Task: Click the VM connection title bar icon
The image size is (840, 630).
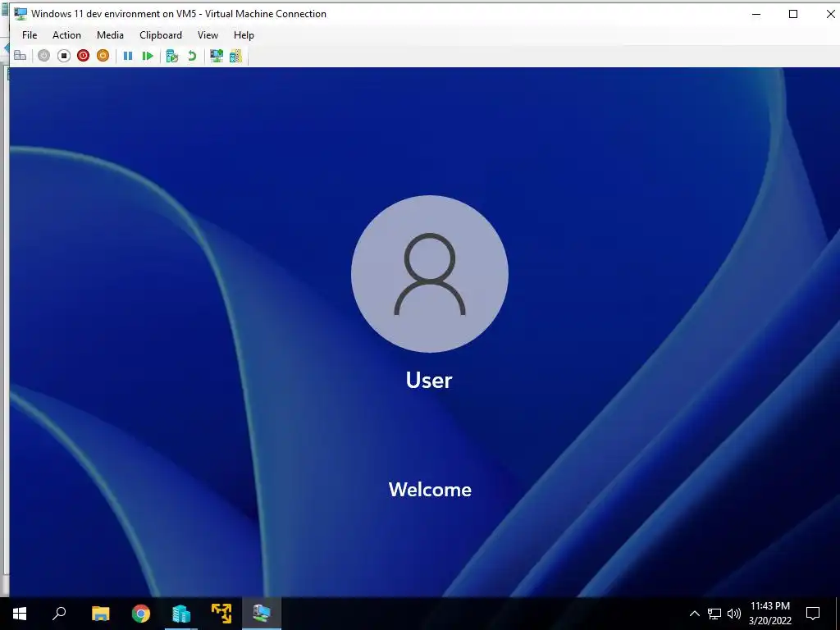Action: click(21, 14)
